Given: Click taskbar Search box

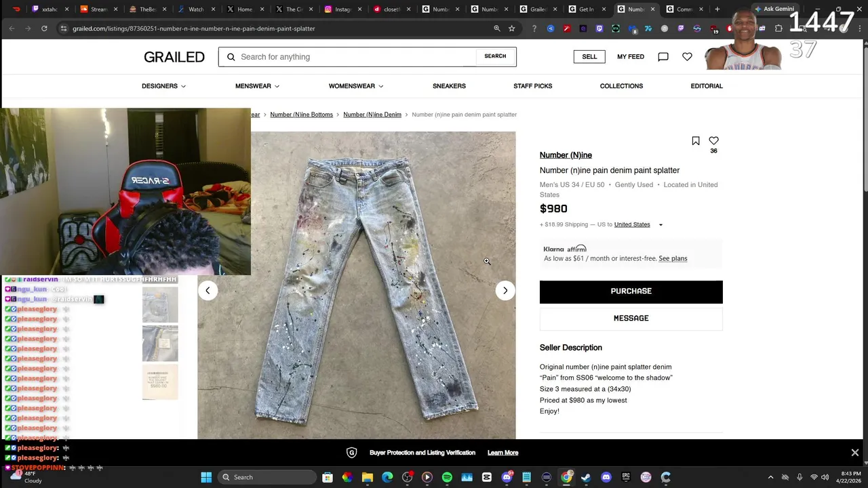Looking at the screenshot, I should click(267, 477).
